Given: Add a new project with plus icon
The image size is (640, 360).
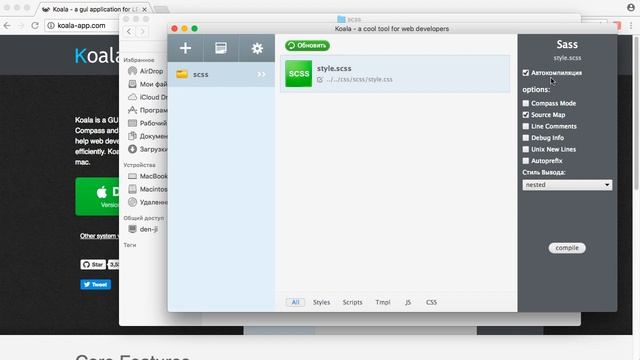Looking at the screenshot, I should pos(185,48).
